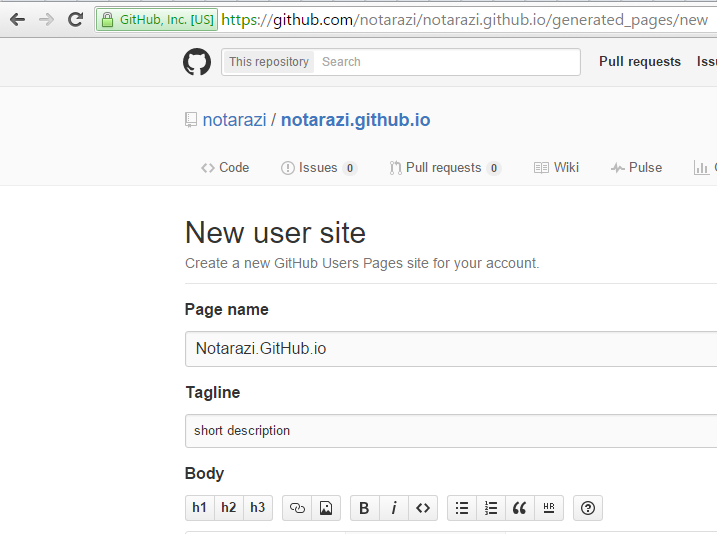This screenshot has height=534, width=717.
Task: Click the Tagline label
Action: point(213,392)
